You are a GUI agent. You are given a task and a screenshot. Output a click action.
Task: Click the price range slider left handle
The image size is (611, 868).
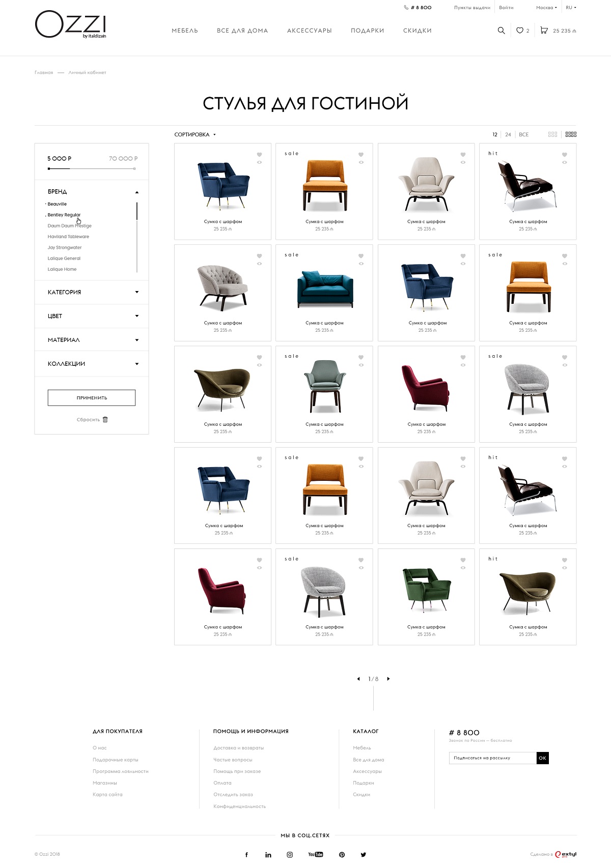click(x=49, y=168)
